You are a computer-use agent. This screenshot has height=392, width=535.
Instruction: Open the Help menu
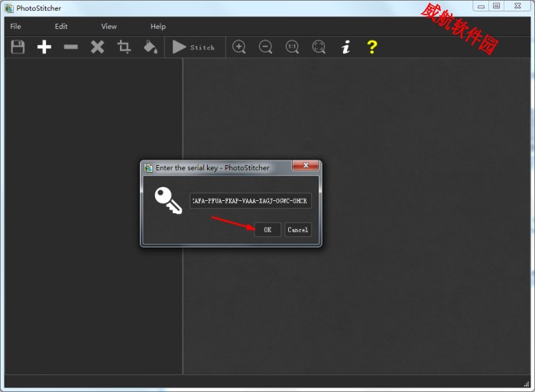pos(158,26)
